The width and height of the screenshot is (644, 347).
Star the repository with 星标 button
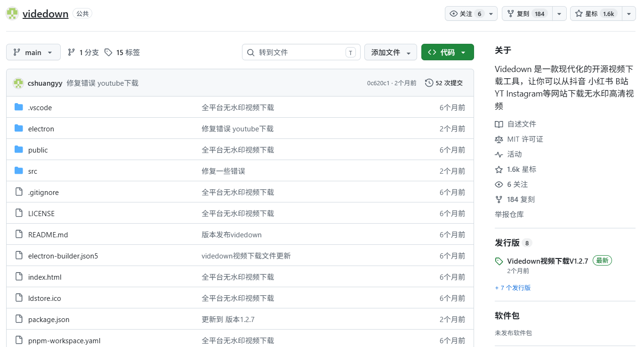click(596, 14)
